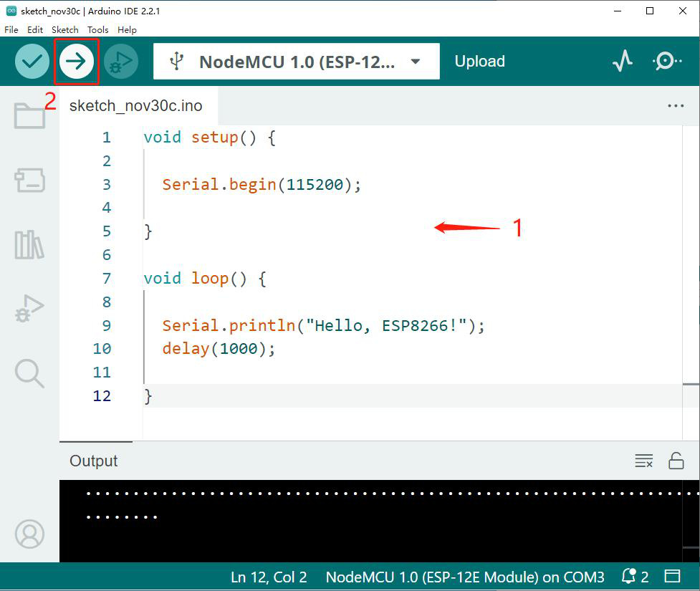Viewport: 700px width, 591px height.
Task: Click the Upload arrow button
Action: click(x=77, y=61)
